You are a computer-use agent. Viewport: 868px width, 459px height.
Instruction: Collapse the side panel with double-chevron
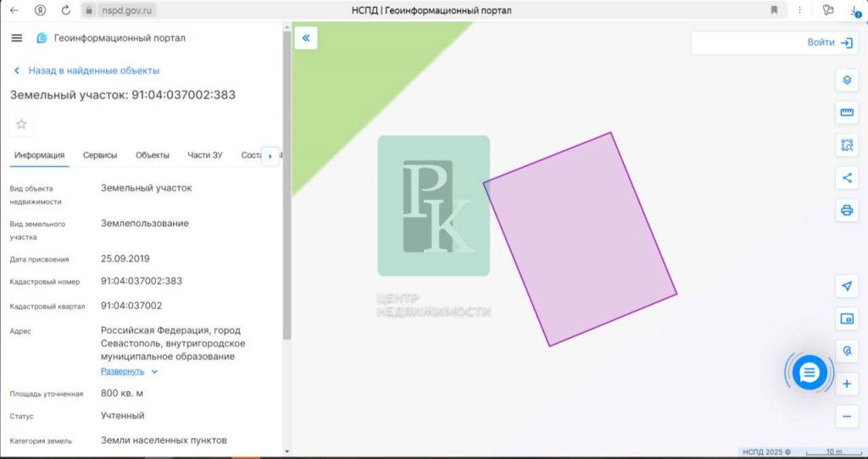pyautogui.click(x=306, y=38)
